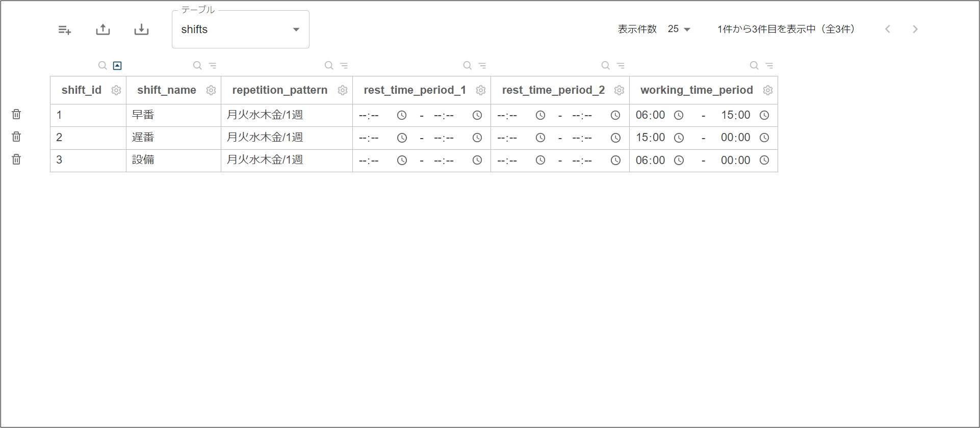Click shift_id cell with value 2
Image resolution: width=980 pixels, height=428 pixels.
click(88, 138)
